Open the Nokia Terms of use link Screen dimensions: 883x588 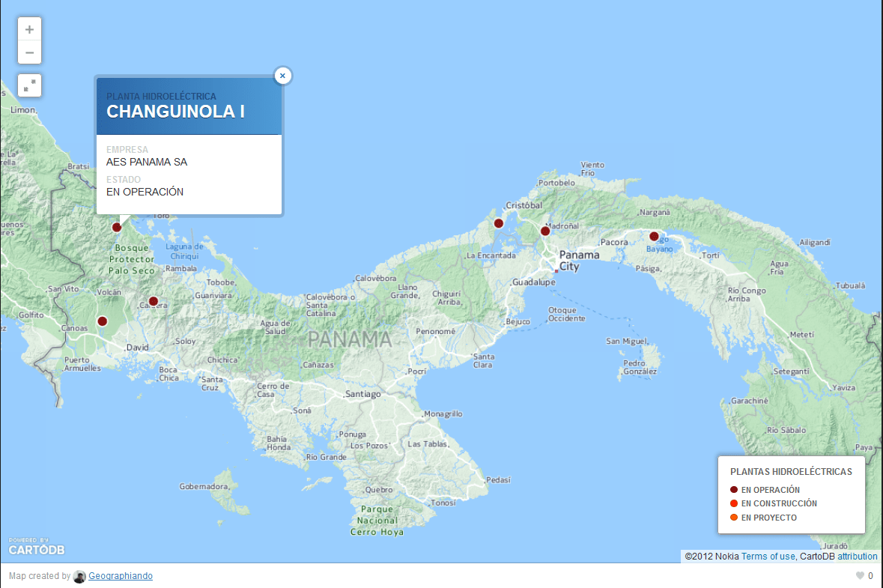[x=768, y=557]
